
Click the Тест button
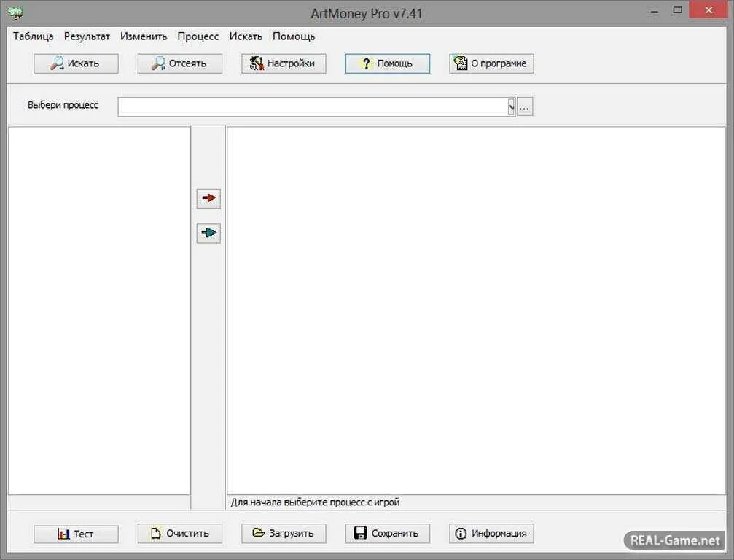[76, 534]
